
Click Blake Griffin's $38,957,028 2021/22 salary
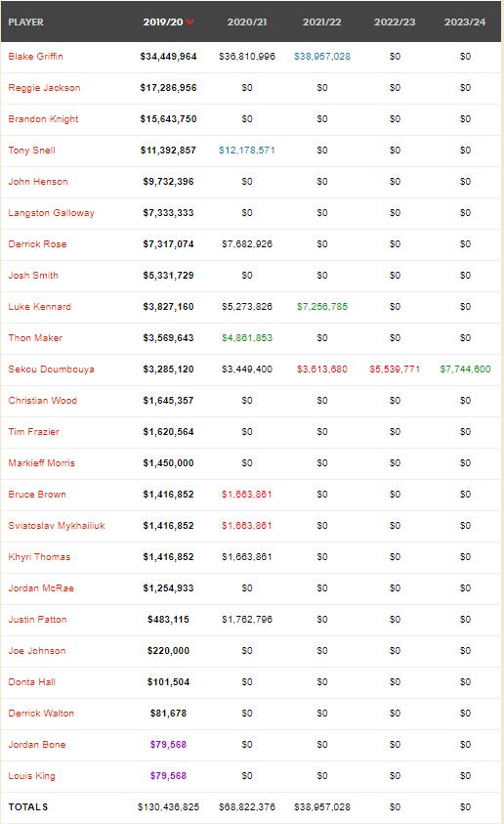[321, 57]
